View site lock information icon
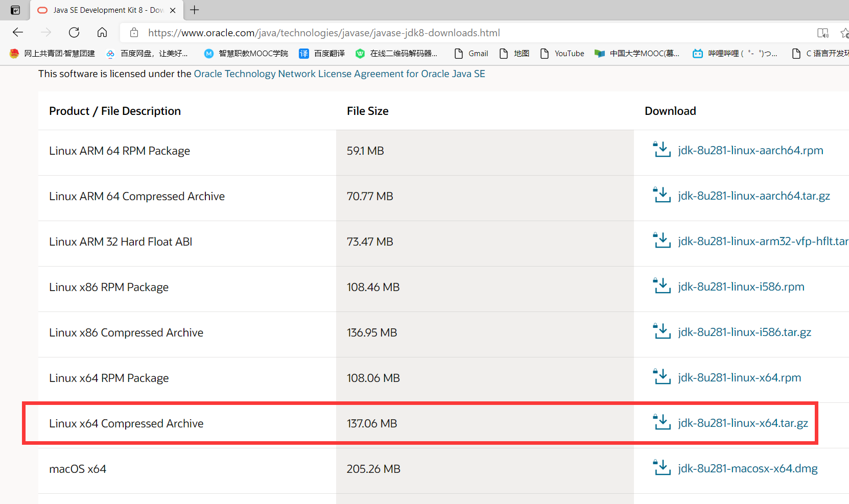Viewport: 849px width, 504px height. tap(134, 33)
